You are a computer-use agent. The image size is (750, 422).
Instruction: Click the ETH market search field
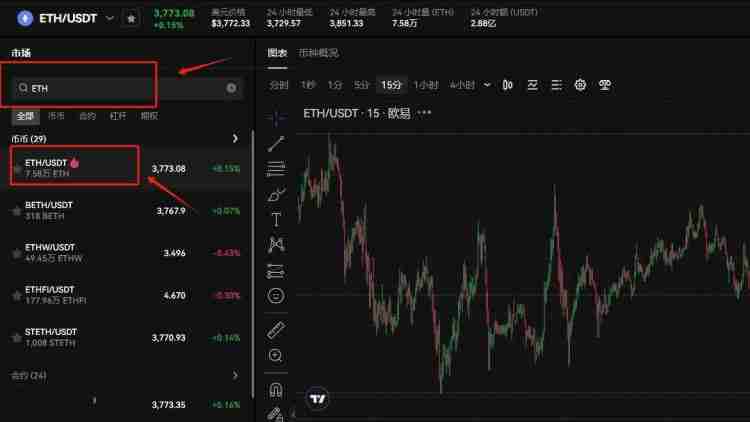coord(120,88)
